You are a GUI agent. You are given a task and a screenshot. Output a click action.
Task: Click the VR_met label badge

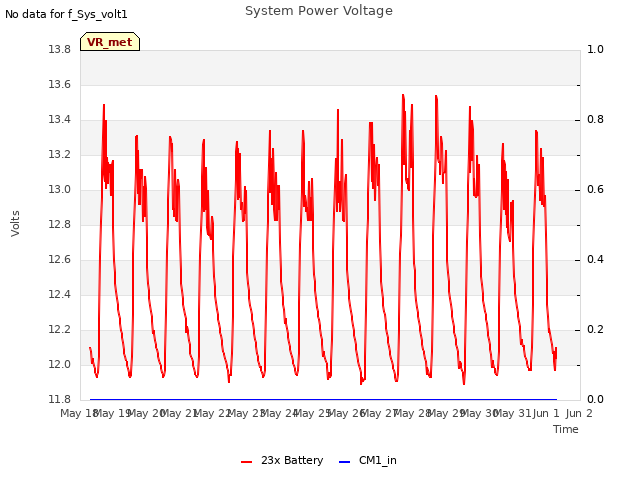coord(110,42)
